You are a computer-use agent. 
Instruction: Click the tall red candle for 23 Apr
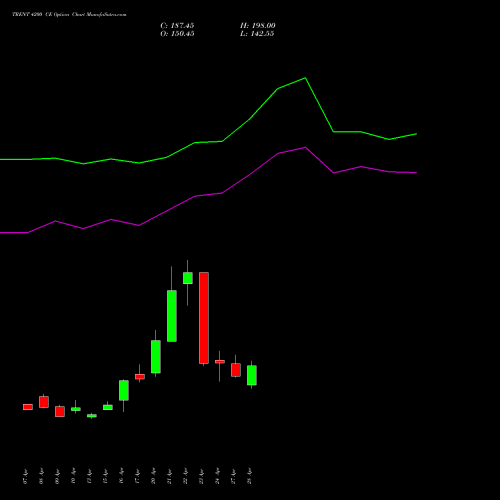[x=204, y=318]
